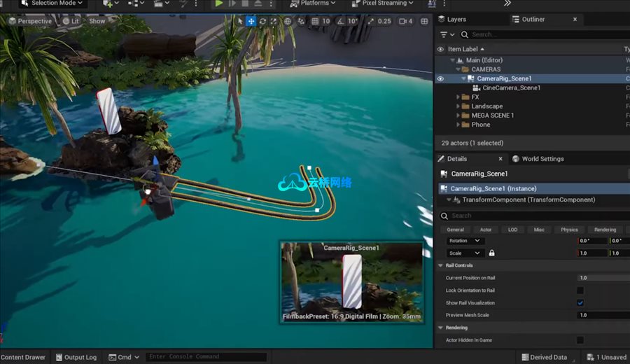Open the Content Drawer

click(x=22, y=357)
